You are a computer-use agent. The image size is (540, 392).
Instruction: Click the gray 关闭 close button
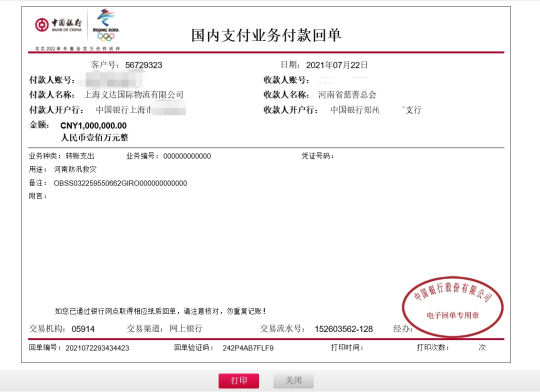[x=293, y=380]
